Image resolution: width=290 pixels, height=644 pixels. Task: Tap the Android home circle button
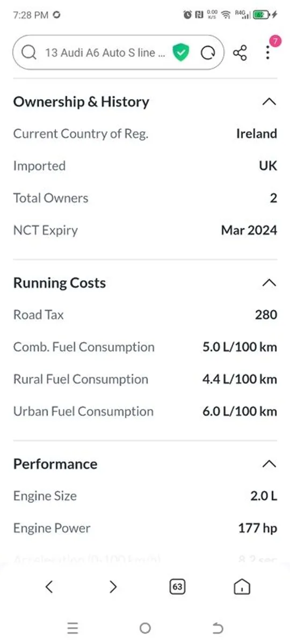click(145, 628)
